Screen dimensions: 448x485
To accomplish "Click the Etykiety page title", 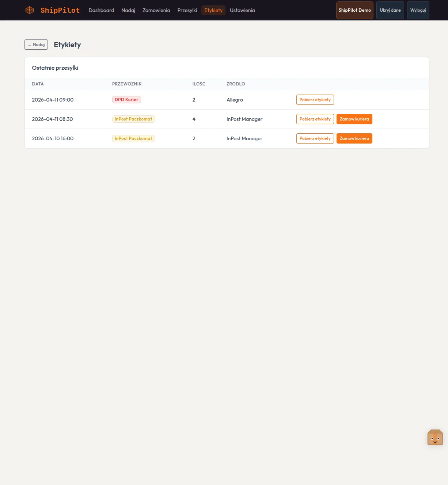I will point(67,45).
